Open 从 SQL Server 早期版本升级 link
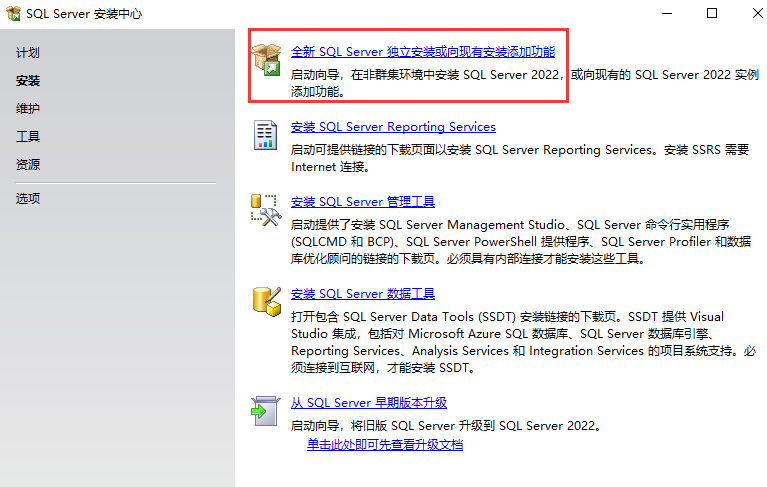Screen dimensions: 767x487 [369, 403]
